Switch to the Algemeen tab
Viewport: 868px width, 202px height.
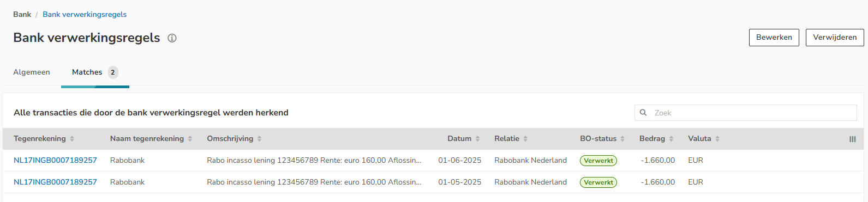(x=32, y=72)
